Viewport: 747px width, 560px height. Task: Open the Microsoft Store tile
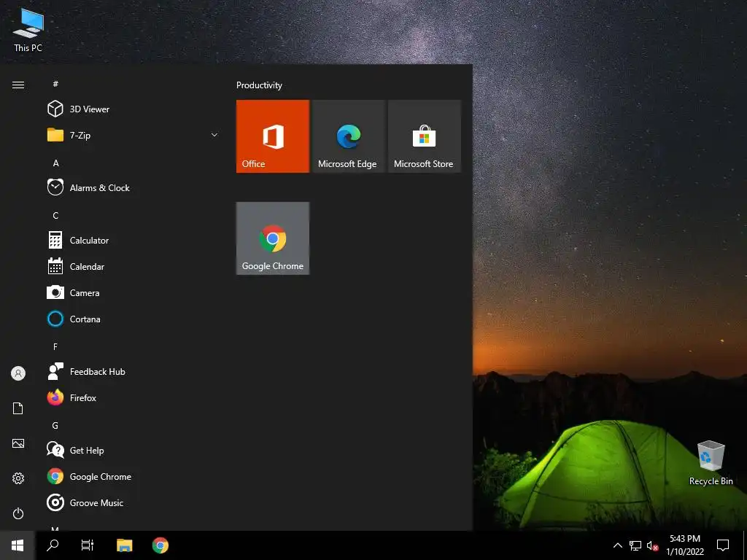click(425, 136)
